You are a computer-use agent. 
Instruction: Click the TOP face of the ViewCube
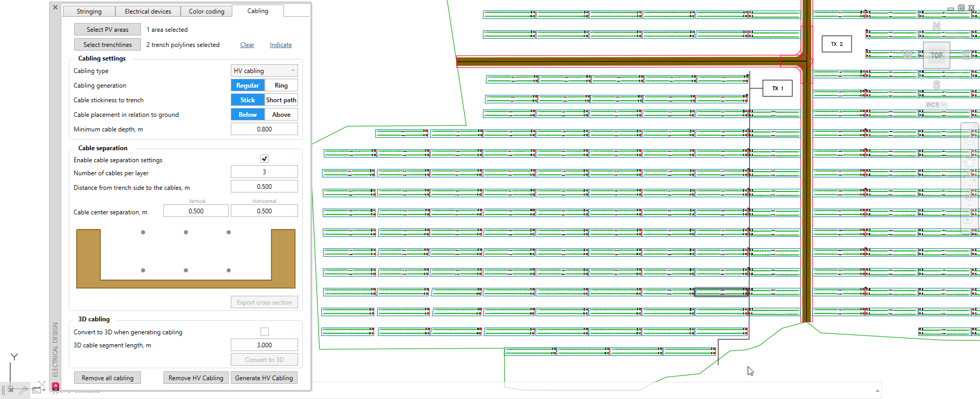click(x=936, y=55)
